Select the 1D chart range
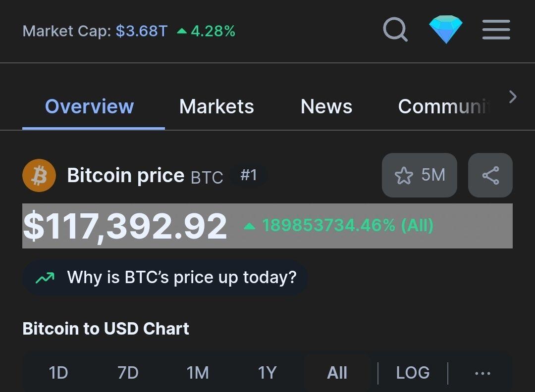This screenshot has height=392, width=535. [58, 373]
